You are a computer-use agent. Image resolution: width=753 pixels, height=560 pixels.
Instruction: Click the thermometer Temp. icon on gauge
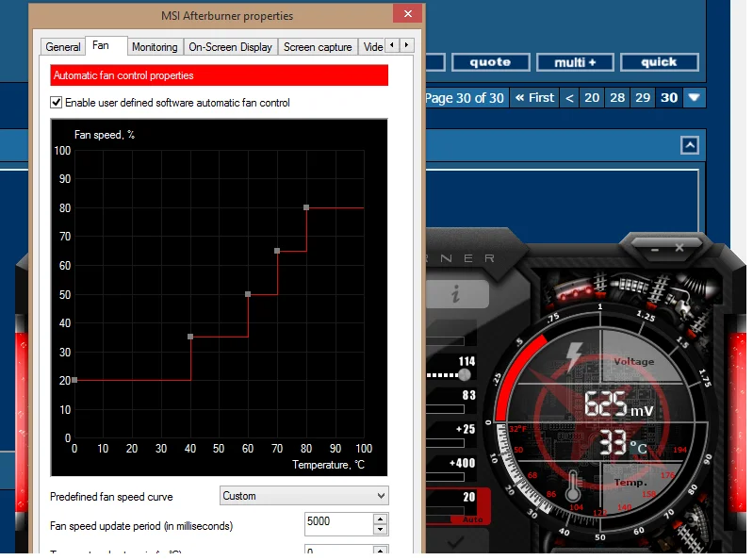click(x=572, y=486)
